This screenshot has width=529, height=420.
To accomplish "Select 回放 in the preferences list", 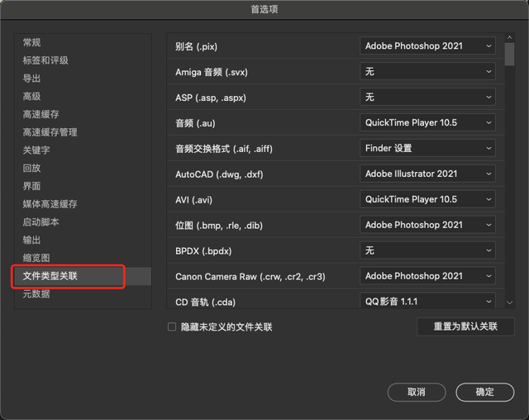I will coord(31,168).
